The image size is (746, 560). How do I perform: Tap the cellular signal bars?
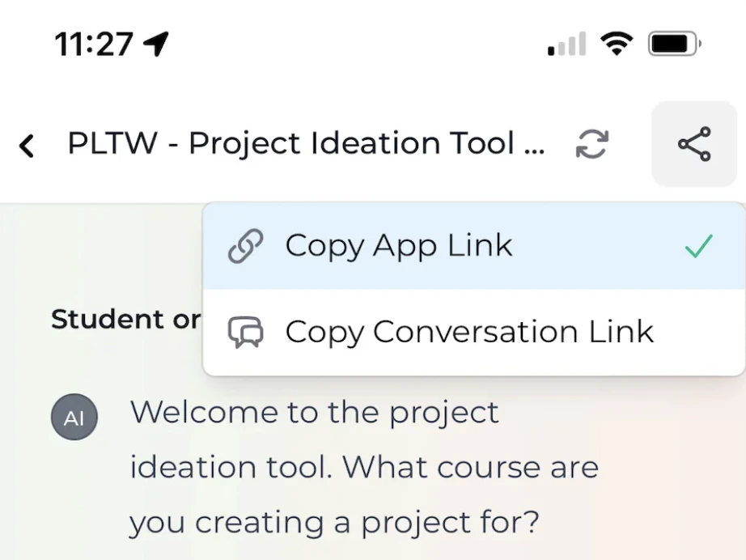point(566,44)
